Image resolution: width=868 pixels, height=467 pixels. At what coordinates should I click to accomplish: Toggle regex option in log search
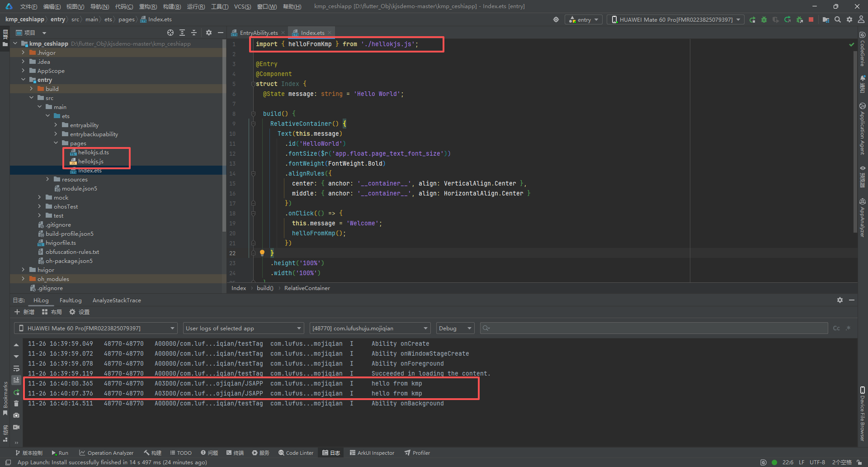848,328
